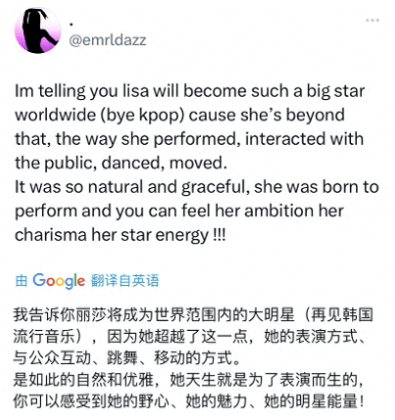Viewport: 395px width, 420px height.
Task: Click the pink silhouette profile avatar
Action: pos(38,30)
